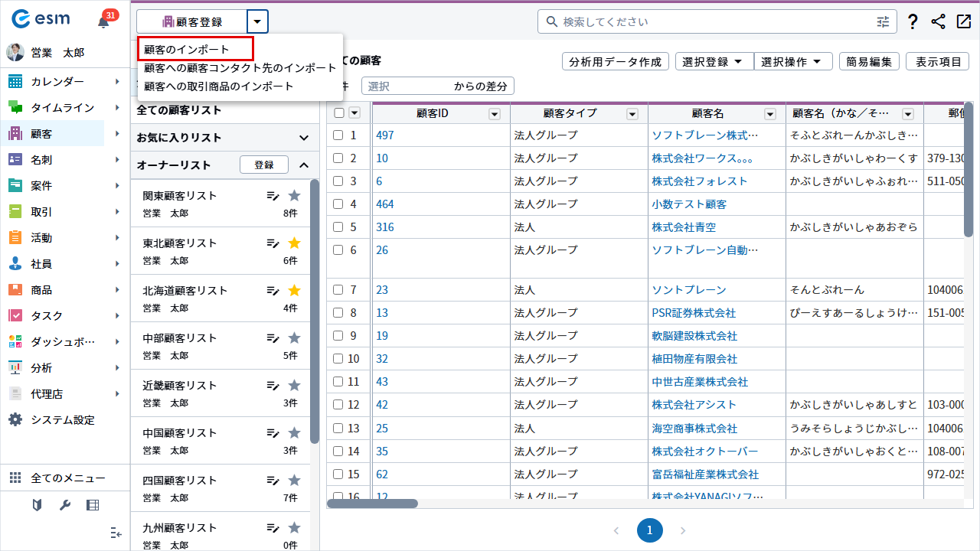
Task: Open the 選択登録 dropdown
Action: coord(714,62)
